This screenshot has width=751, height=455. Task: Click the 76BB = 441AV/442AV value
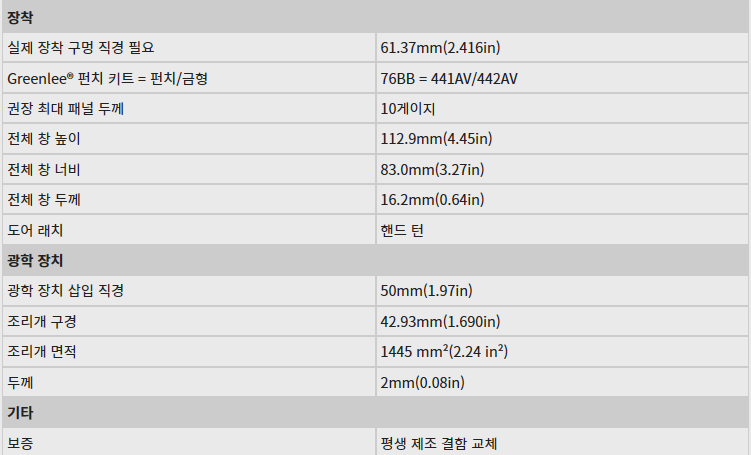448,78
